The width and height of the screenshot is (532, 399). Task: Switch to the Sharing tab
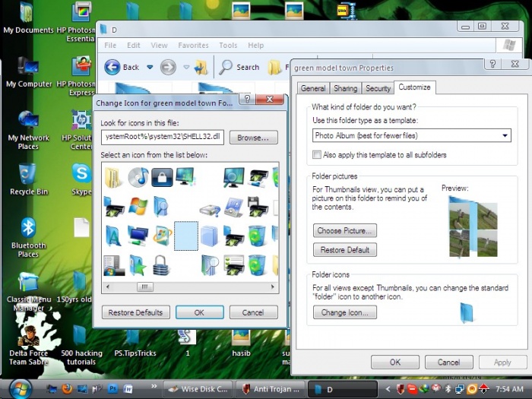pyautogui.click(x=345, y=88)
